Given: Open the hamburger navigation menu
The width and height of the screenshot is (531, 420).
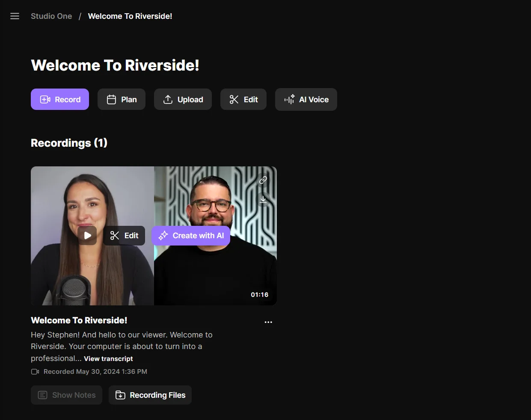Looking at the screenshot, I should 15,16.
